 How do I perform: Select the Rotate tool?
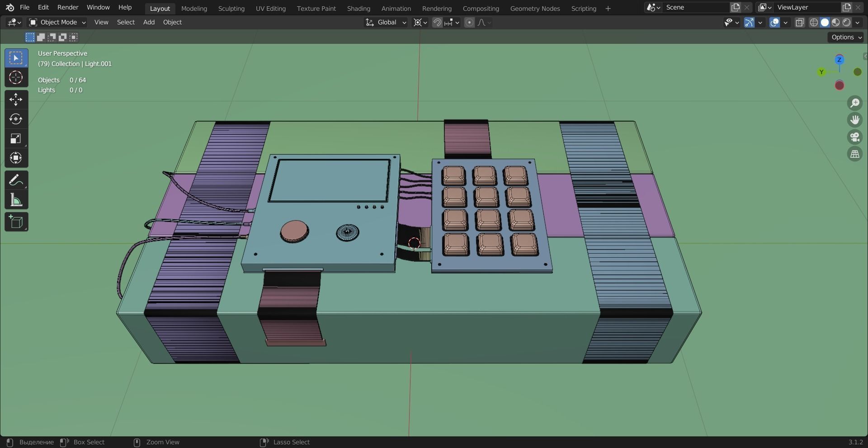[x=16, y=119]
